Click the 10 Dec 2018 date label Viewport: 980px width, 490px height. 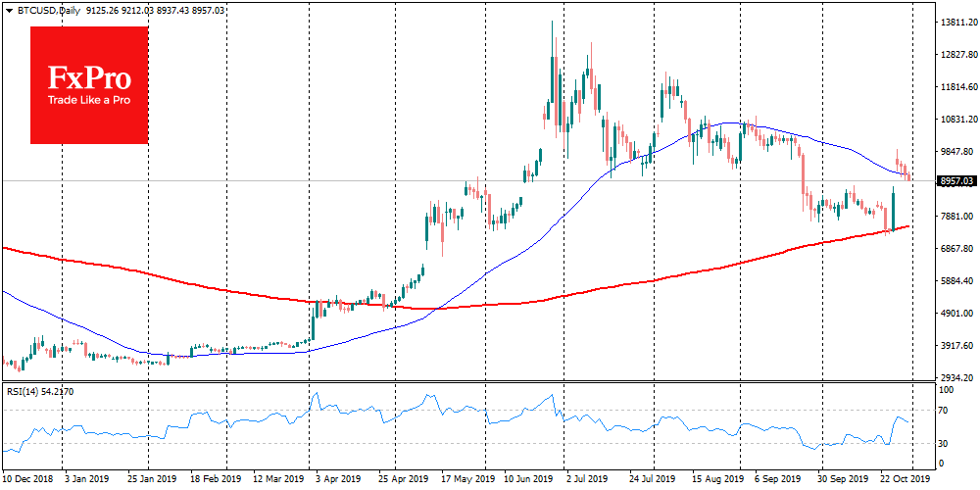[x=27, y=481]
